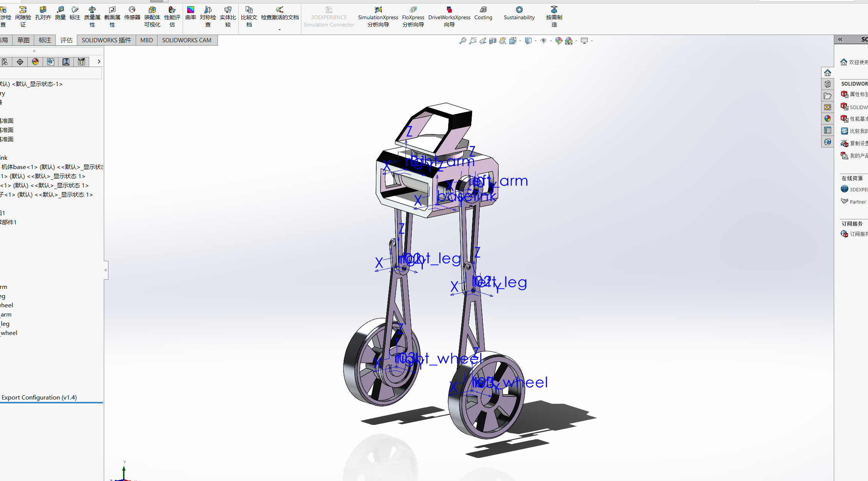Switch to the 标注 tab in command manager

[45, 40]
